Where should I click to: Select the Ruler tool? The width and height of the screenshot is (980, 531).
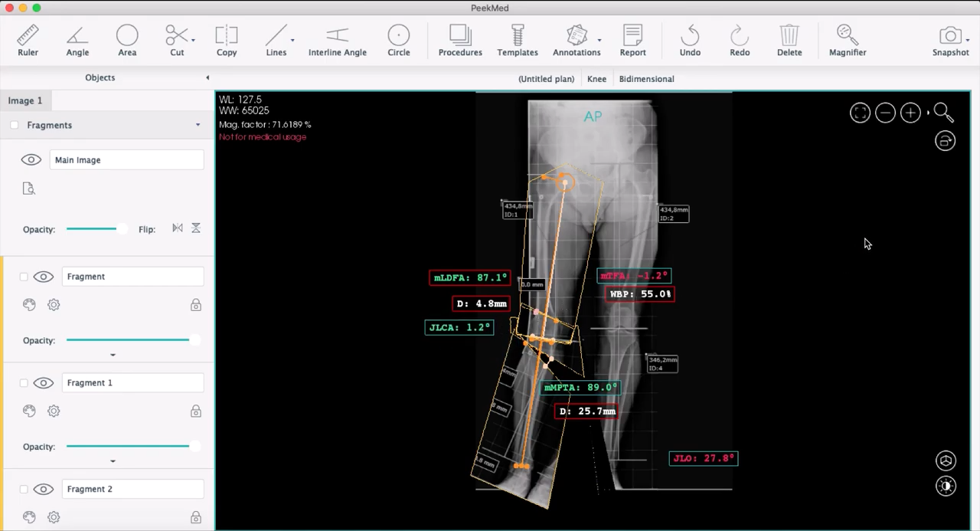pos(28,41)
